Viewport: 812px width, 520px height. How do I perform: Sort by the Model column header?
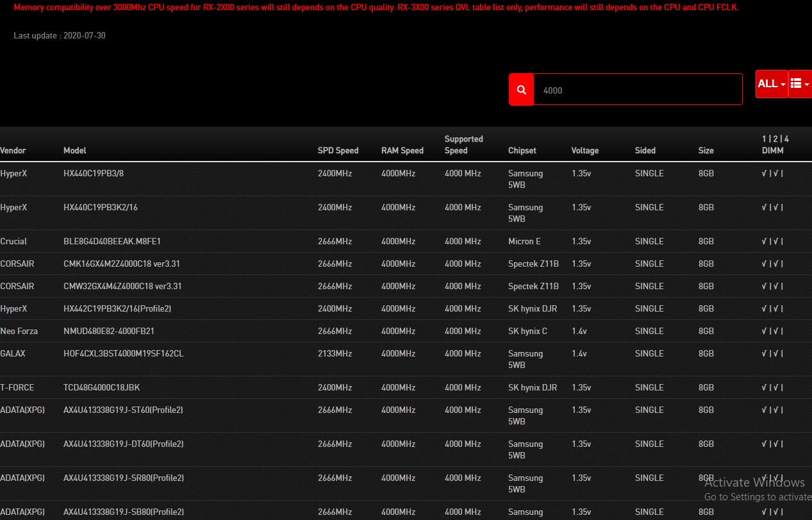[x=74, y=151]
